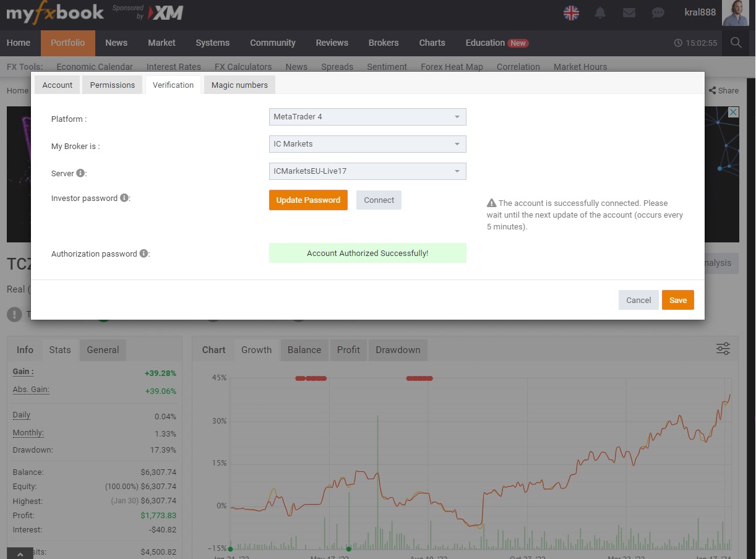Click the Chart tab label
Image resolution: width=756 pixels, height=559 pixels.
pyautogui.click(x=213, y=350)
